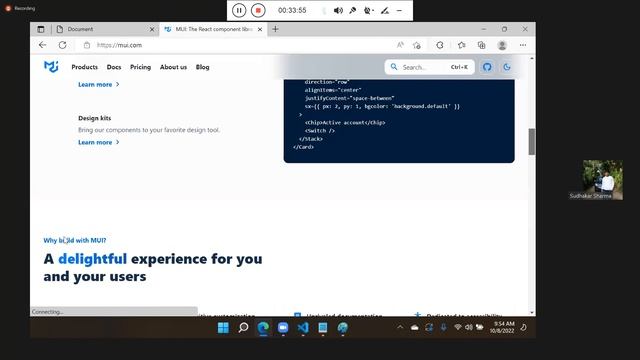The image size is (640, 360).
Task: Open the taskbar clock and date
Action: click(502, 327)
